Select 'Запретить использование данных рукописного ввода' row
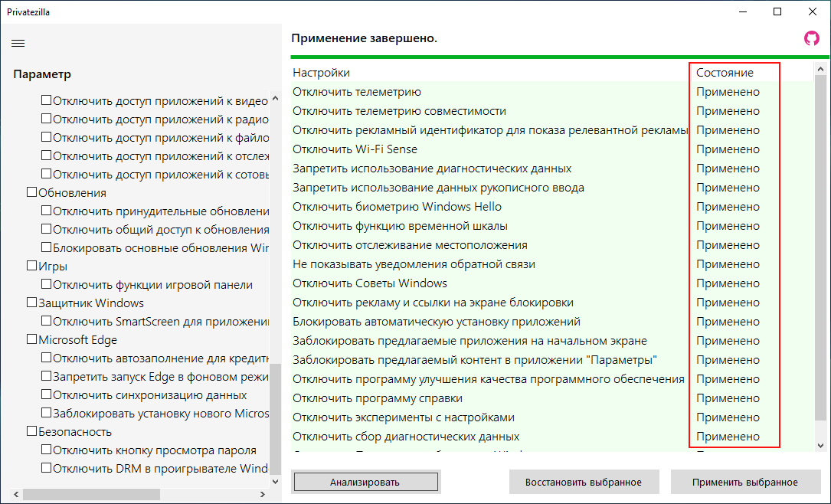 coord(551,187)
